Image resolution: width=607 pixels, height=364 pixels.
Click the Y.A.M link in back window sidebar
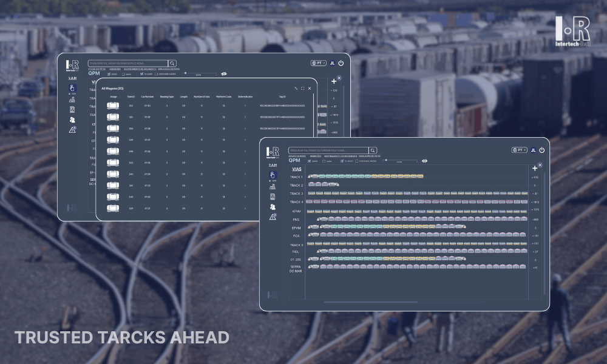(x=72, y=78)
